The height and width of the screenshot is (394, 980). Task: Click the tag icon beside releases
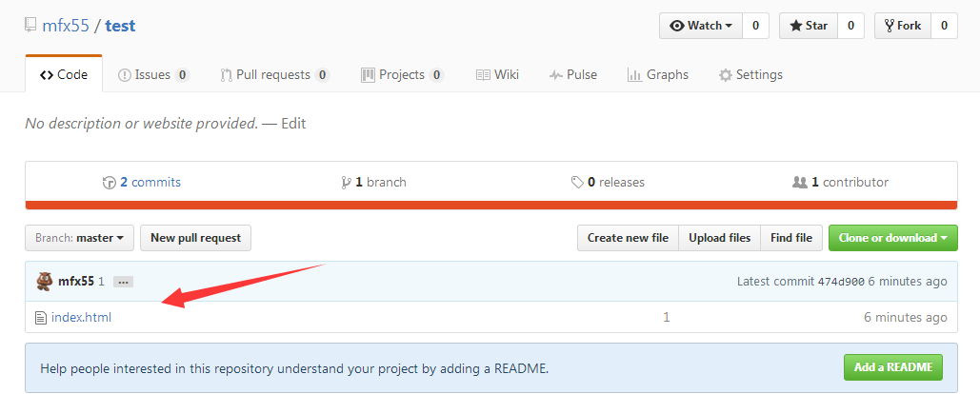coord(577,183)
